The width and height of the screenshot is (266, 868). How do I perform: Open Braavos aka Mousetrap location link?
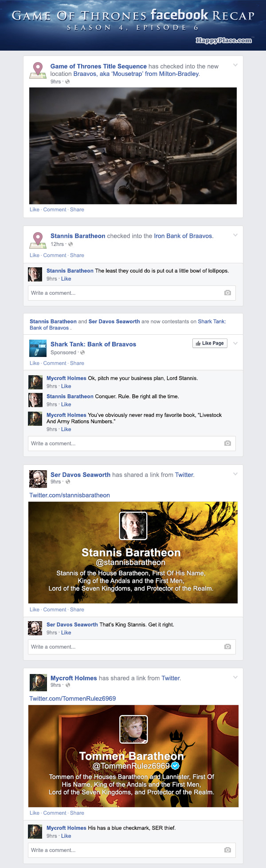pos(137,74)
